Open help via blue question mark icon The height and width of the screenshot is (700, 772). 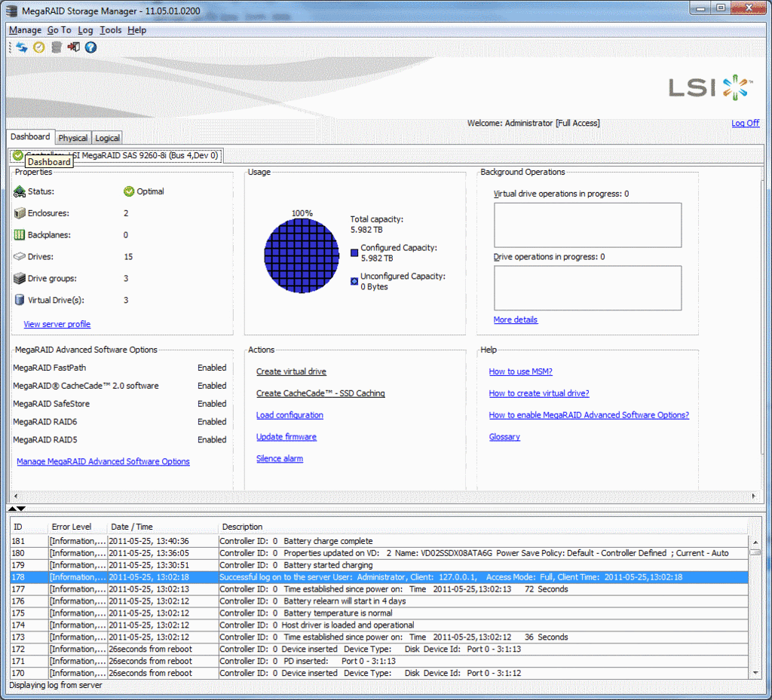click(90, 47)
